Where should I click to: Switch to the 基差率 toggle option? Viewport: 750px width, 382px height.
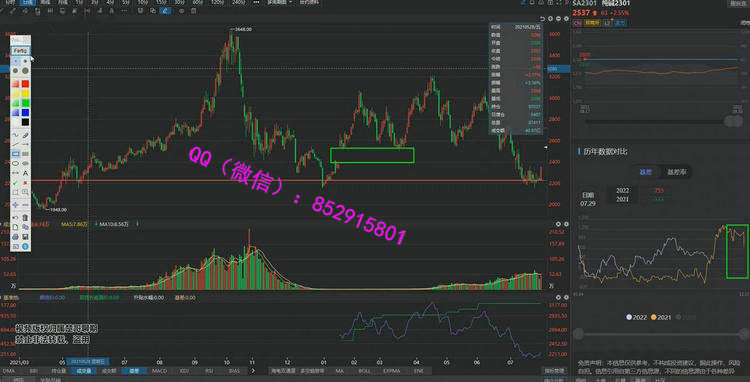click(x=676, y=172)
